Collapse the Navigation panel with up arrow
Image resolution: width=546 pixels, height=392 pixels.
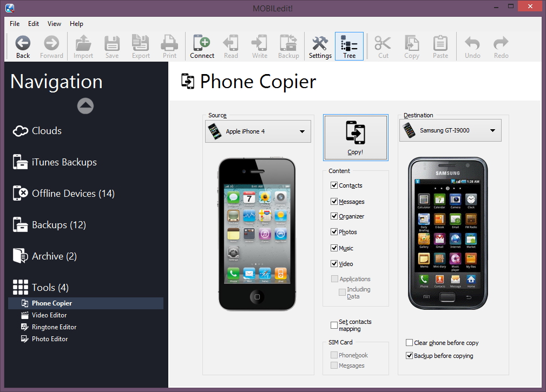pyautogui.click(x=85, y=106)
